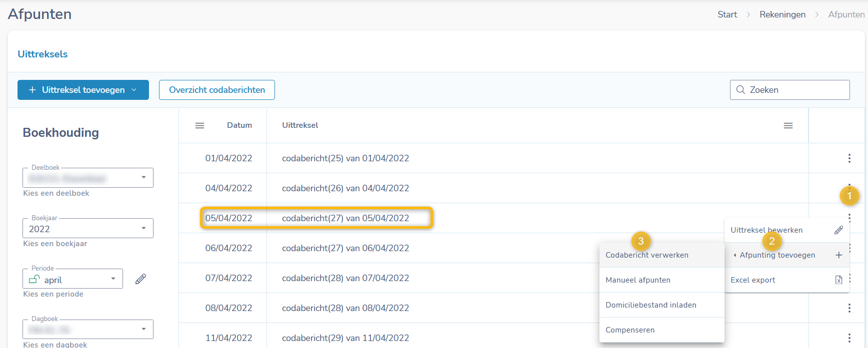Select codabericht(28) van 07/04/2022
The height and width of the screenshot is (348, 868).
coord(345,278)
